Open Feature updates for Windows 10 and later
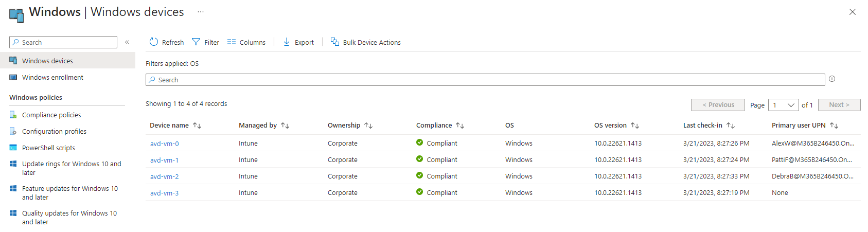The width and height of the screenshot is (868, 232). tap(70, 193)
